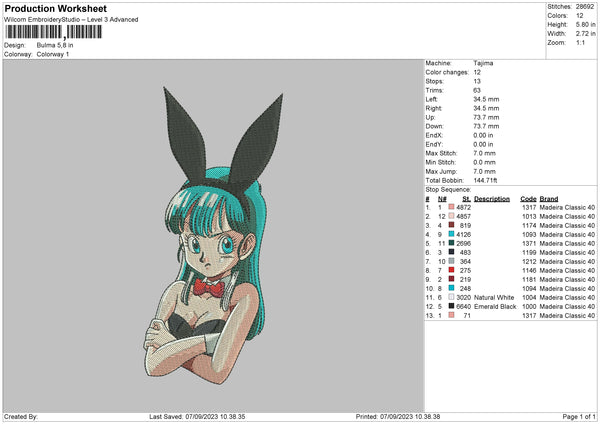Click the 'Color changes:' label
The image size is (600, 424).
[447, 72]
